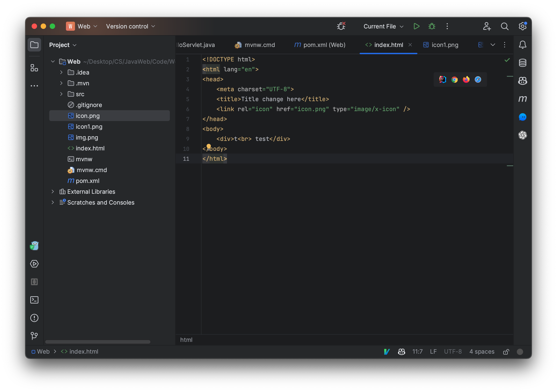The image size is (557, 392).
Task: Open the blue AI chat bubble panel
Action: tap(522, 117)
